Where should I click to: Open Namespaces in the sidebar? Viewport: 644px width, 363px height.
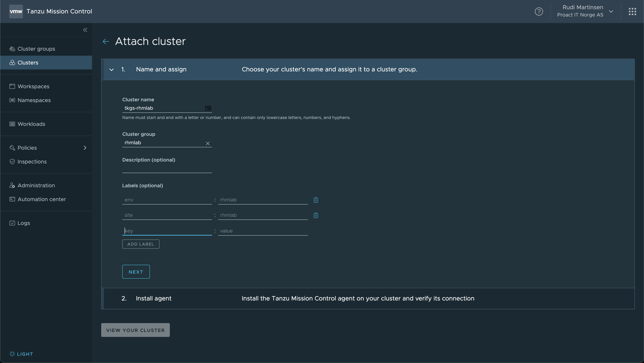[46, 100]
